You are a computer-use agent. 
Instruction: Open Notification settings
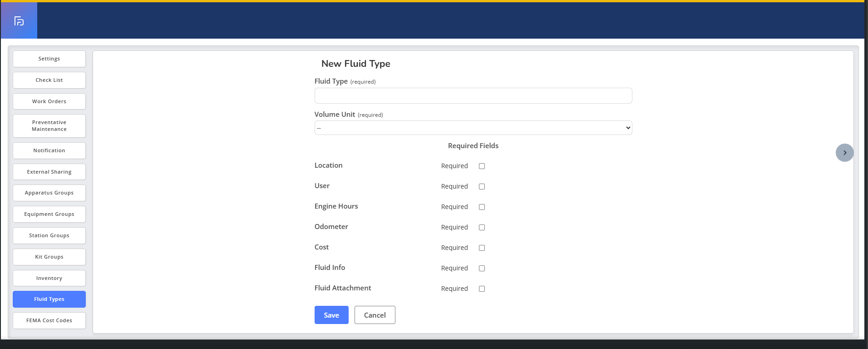pos(49,150)
